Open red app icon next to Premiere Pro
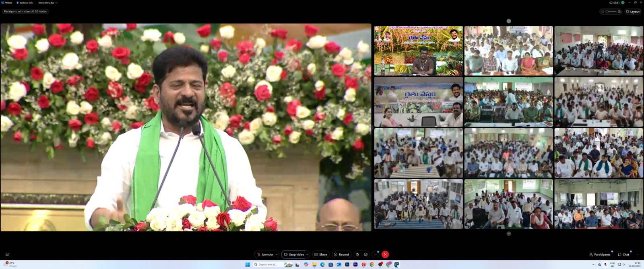 pos(363,265)
